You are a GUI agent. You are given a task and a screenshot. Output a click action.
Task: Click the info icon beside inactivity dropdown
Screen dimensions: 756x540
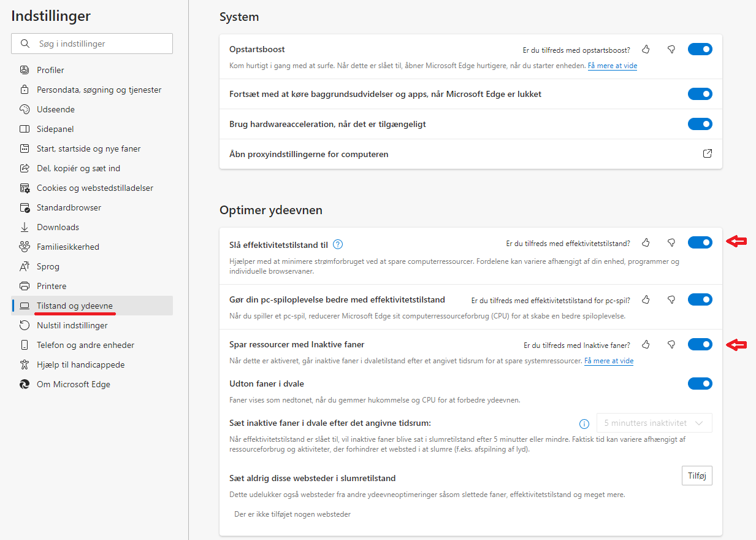(584, 423)
